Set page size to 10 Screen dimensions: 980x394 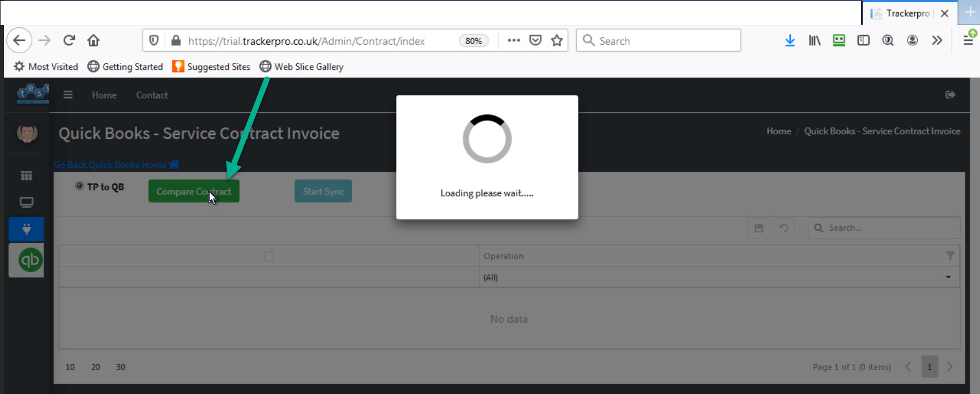(x=70, y=367)
